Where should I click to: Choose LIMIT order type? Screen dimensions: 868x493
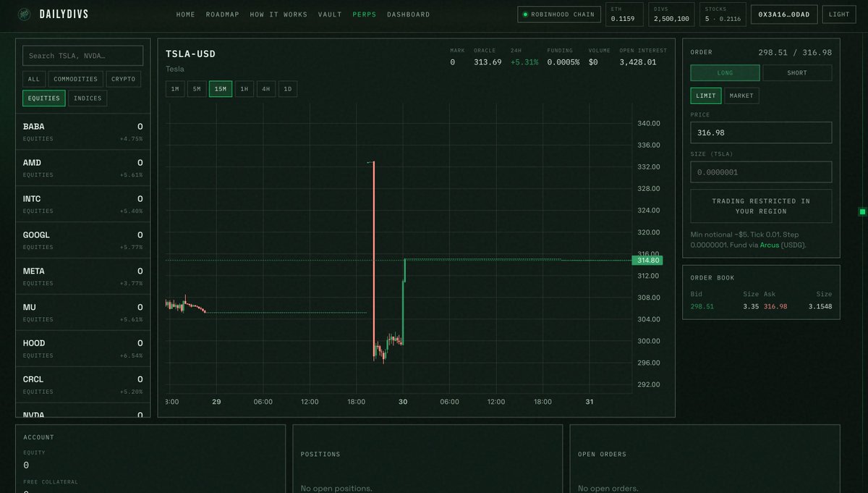tap(706, 96)
